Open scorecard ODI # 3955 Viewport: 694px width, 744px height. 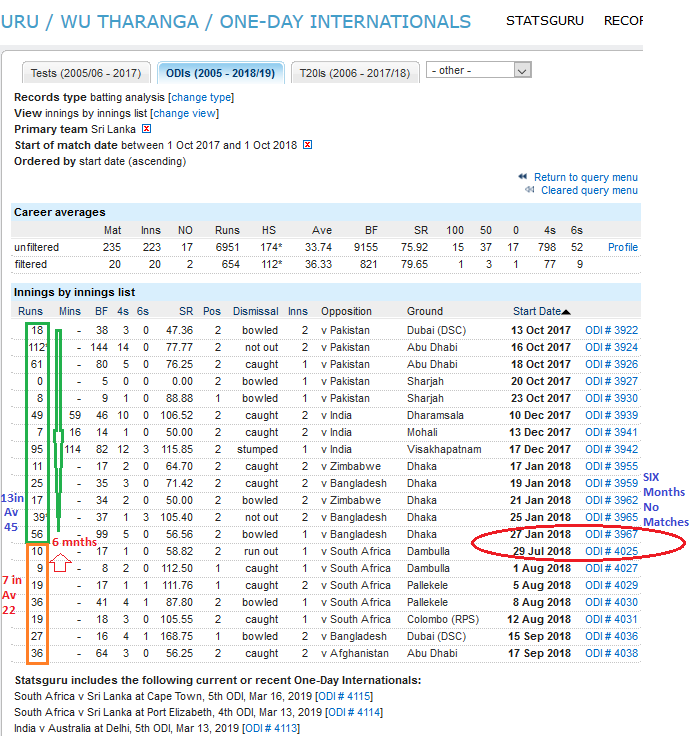(611, 466)
